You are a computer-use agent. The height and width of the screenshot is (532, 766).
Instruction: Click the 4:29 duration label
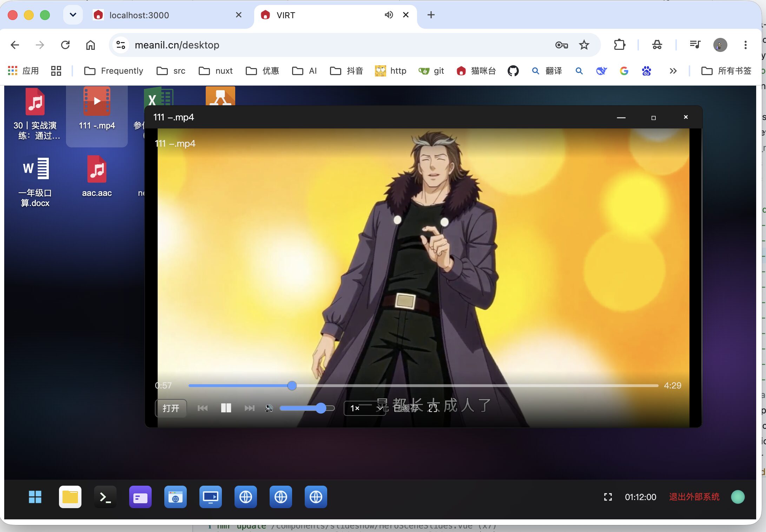[673, 386]
